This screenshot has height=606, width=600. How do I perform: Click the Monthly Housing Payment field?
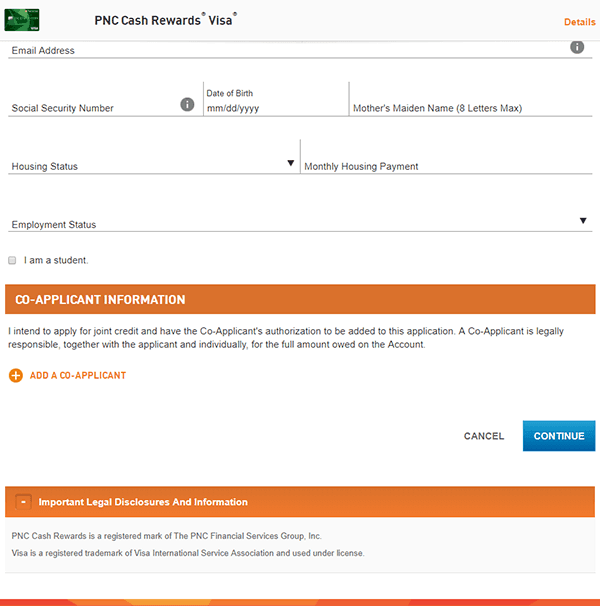point(445,166)
